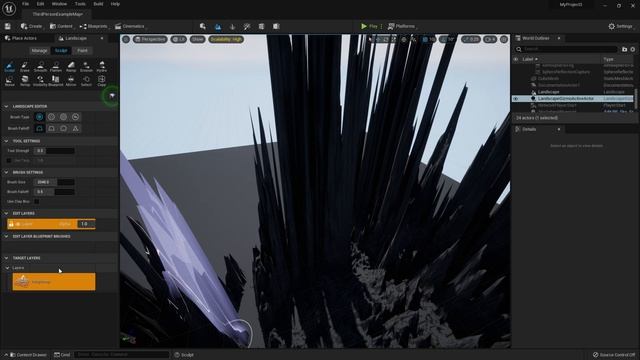640x360 pixels.
Task: Select the Flatten landscape tool
Action: (x=56, y=67)
